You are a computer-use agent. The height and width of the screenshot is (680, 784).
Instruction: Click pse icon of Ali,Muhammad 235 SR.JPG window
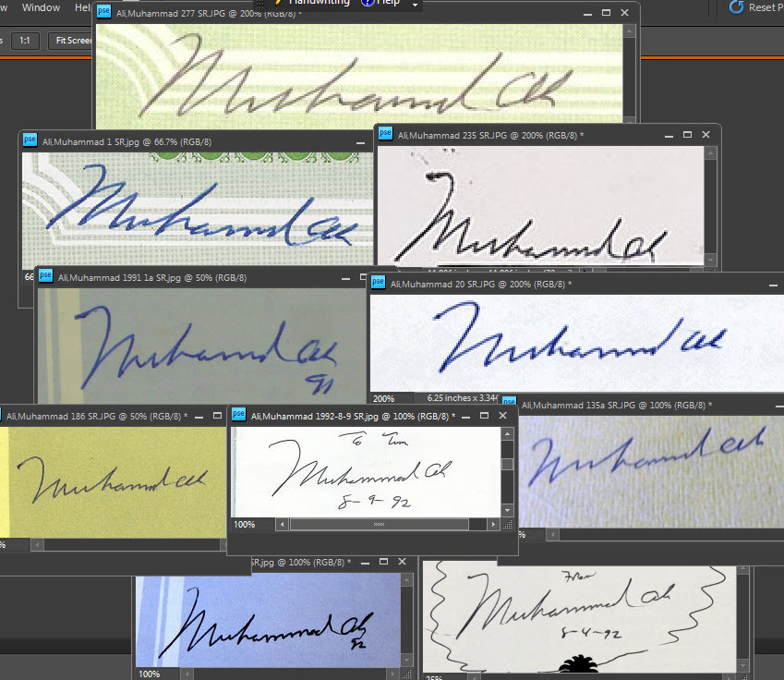385,134
